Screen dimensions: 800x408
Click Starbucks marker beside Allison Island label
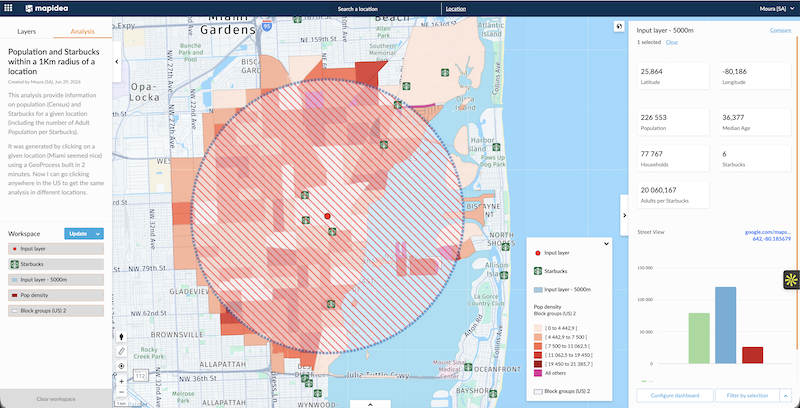[x=504, y=275]
